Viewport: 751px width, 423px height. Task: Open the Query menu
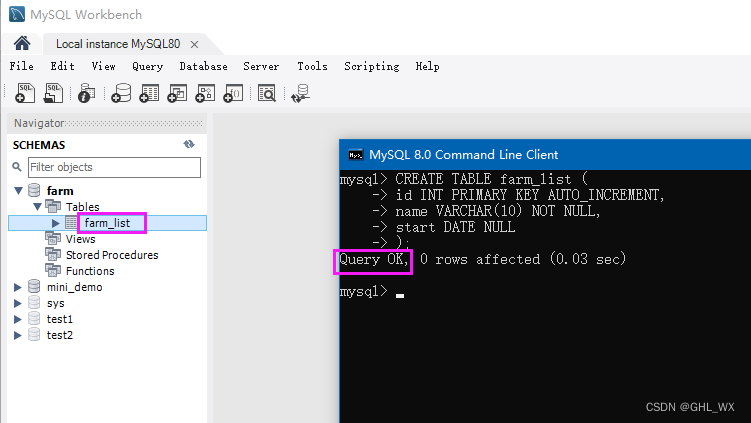tap(148, 66)
